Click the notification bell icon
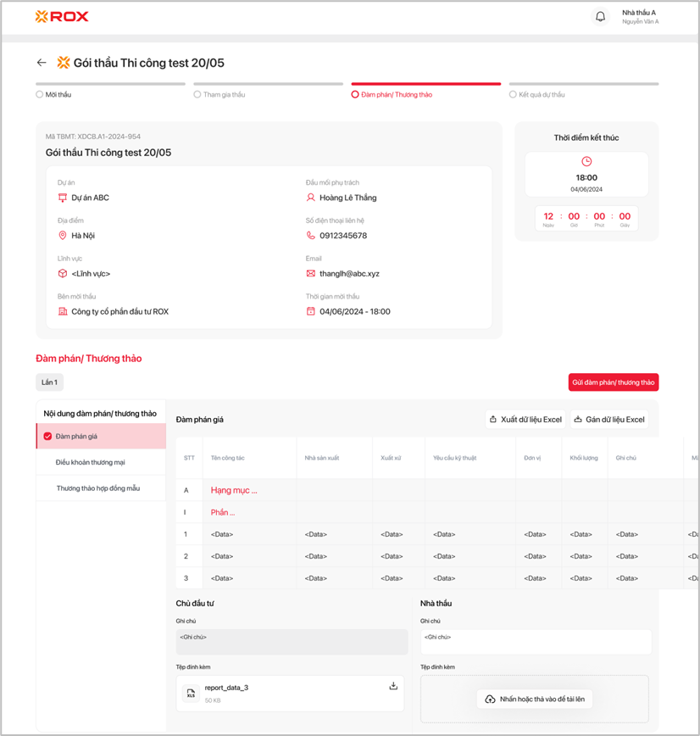The image size is (700, 736). (x=600, y=16)
